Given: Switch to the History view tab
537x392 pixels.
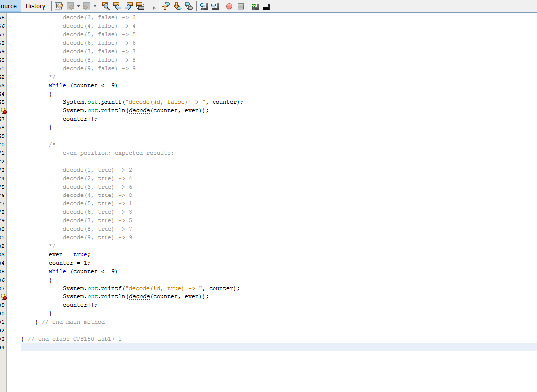Looking at the screenshot, I should pyautogui.click(x=35, y=6).
